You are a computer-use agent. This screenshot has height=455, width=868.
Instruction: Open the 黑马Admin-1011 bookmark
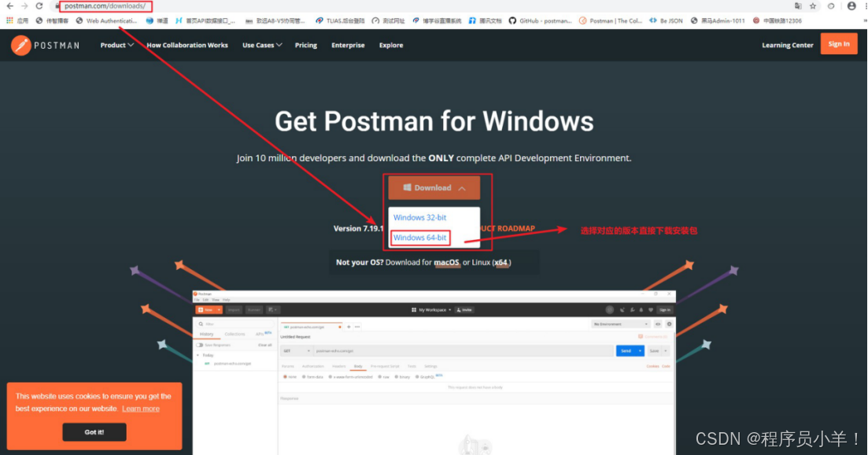coord(718,20)
